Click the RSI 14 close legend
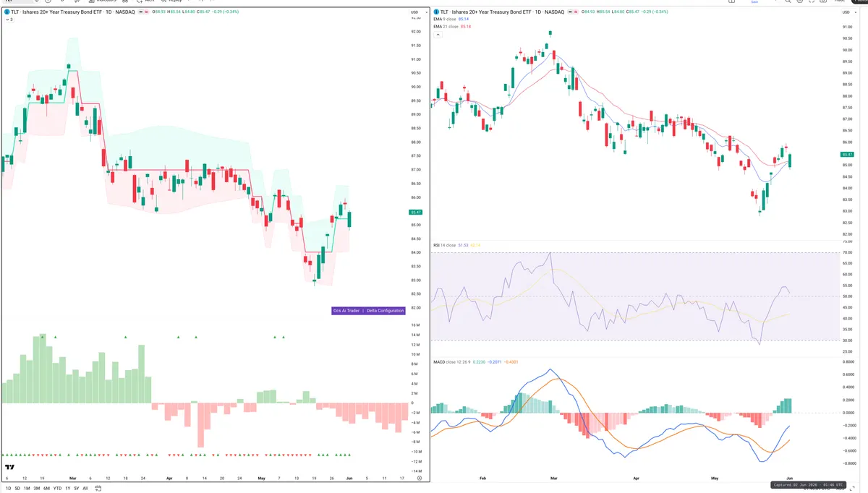Viewport: 868px width, 493px height. tap(444, 245)
